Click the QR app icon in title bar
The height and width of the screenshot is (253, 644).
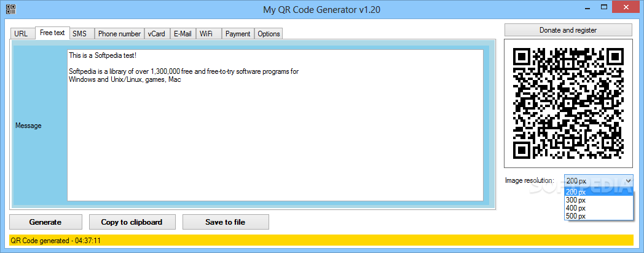coord(12,9)
